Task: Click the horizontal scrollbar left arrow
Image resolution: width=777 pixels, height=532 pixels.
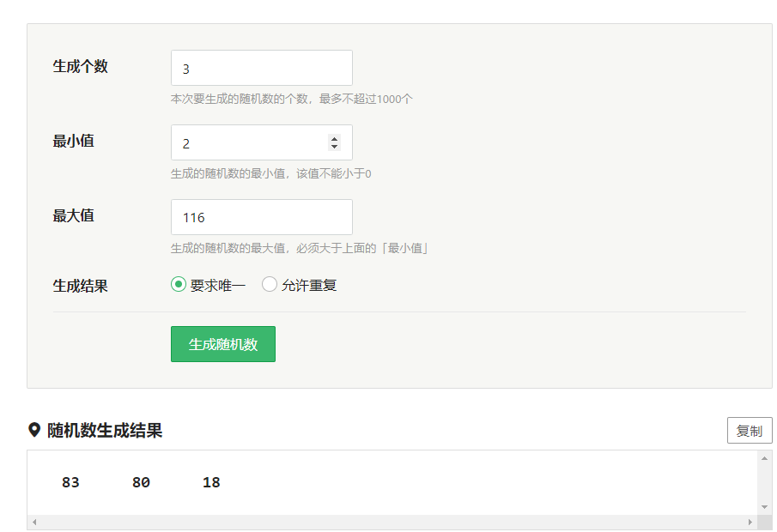Action: click(x=34, y=522)
